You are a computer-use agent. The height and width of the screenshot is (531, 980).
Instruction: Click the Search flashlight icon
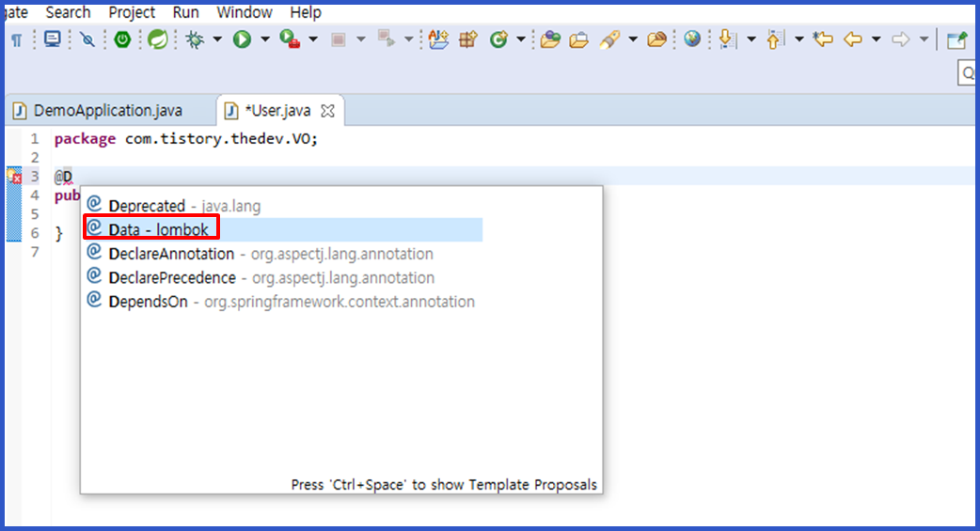click(610, 39)
